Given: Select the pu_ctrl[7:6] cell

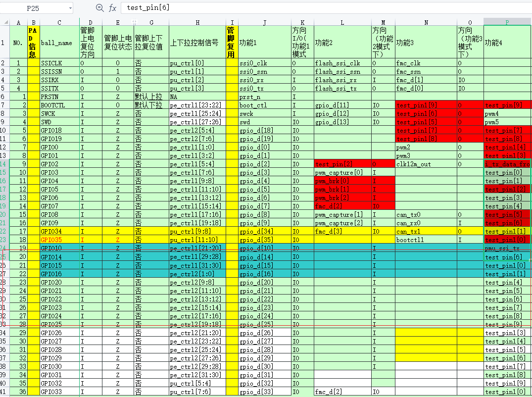Looking at the screenshot, I should (197, 392).
